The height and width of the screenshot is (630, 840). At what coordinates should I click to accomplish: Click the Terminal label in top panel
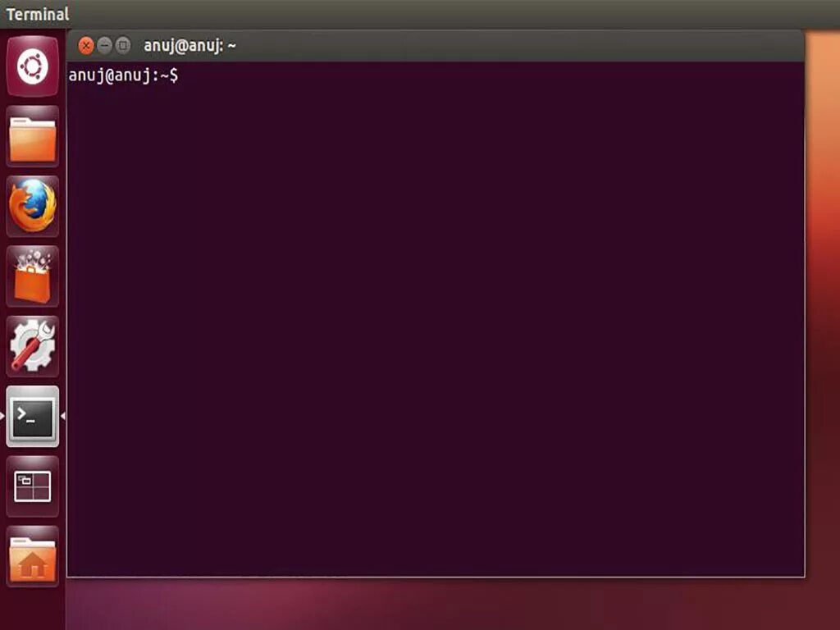coord(38,14)
